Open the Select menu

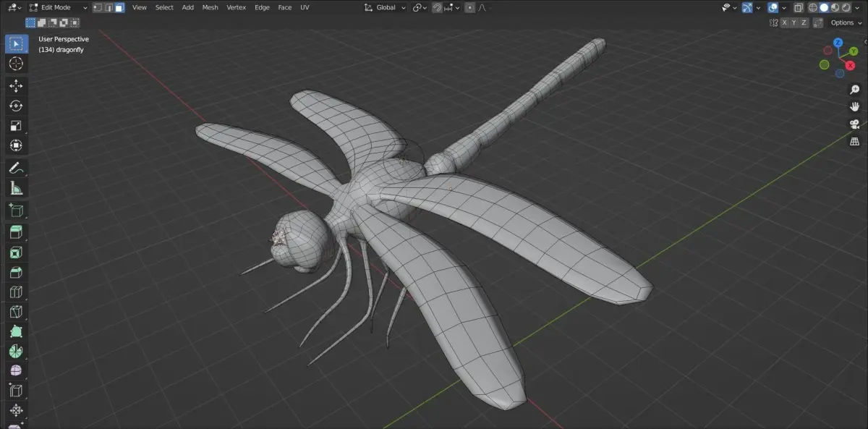tap(164, 7)
